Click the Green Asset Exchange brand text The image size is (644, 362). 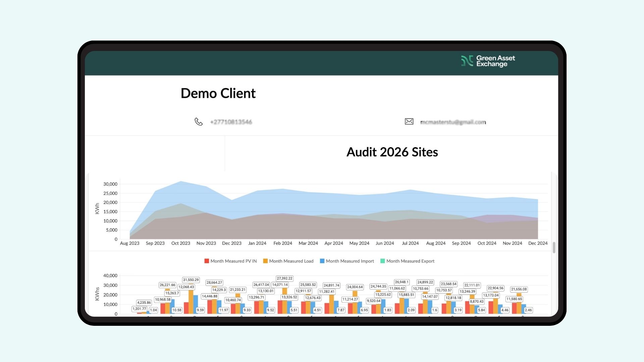pyautogui.click(x=495, y=61)
